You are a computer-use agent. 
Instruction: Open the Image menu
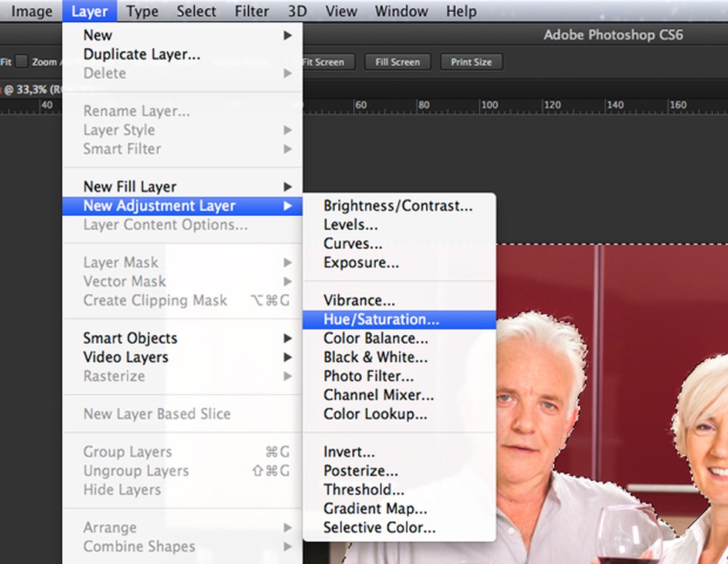coord(32,11)
